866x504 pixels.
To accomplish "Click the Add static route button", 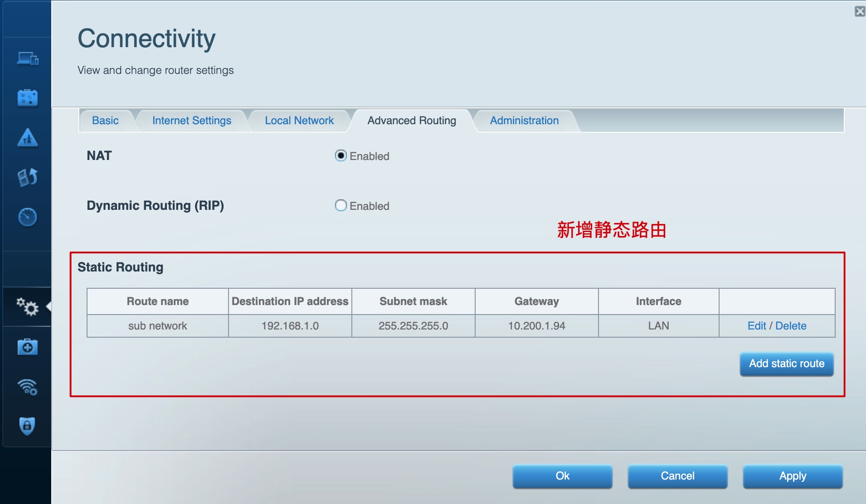I will click(786, 364).
